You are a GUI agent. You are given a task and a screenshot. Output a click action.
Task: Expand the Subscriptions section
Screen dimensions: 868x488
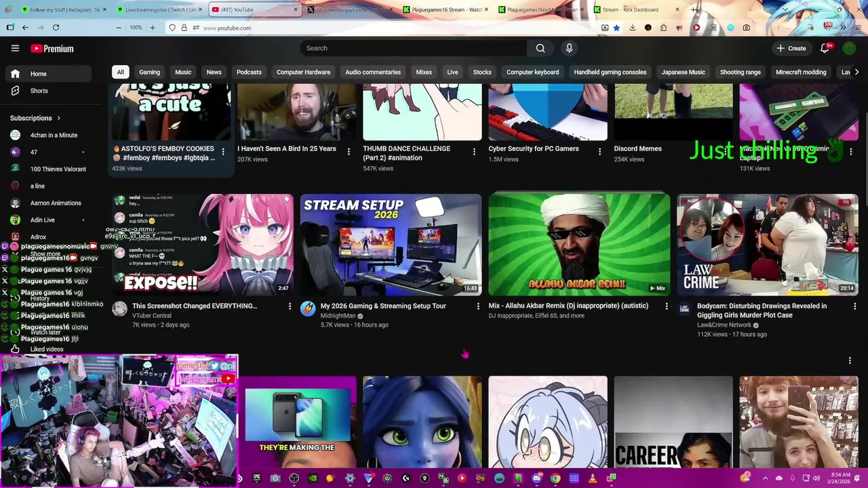[x=35, y=118]
